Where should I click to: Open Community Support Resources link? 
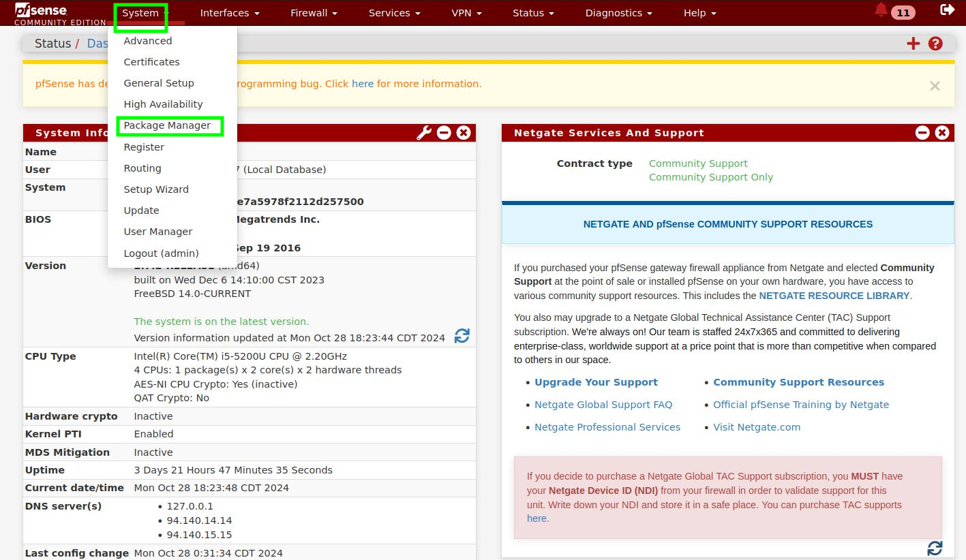point(798,382)
